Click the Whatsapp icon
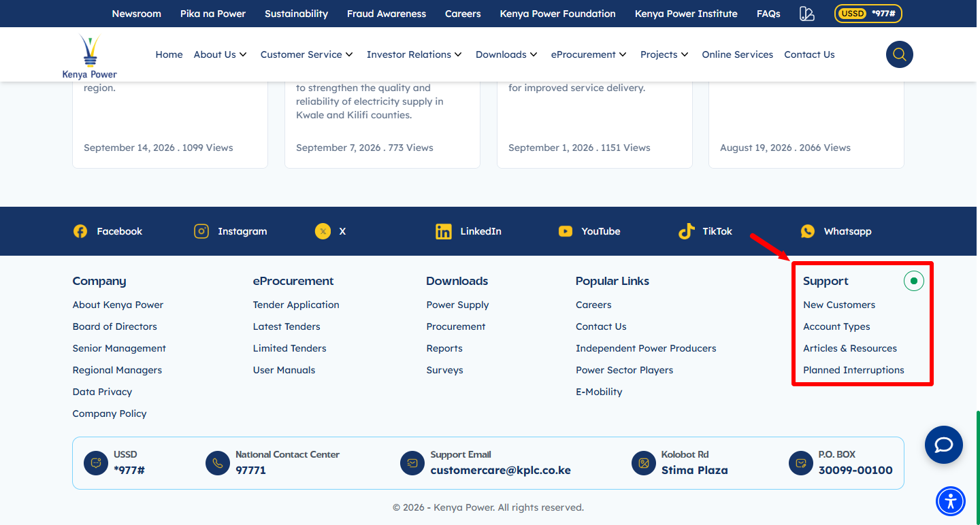This screenshot has height=525, width=980. tap(808, 231)
